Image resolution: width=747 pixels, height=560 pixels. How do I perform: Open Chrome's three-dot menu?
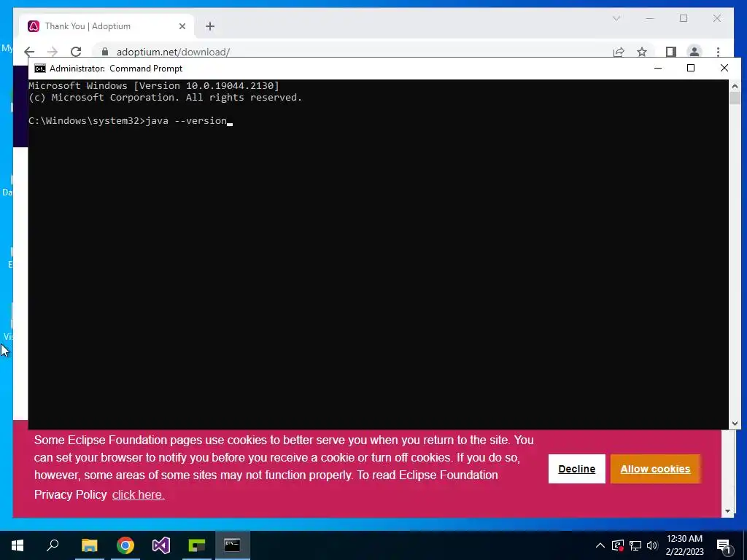click(718, 52)
